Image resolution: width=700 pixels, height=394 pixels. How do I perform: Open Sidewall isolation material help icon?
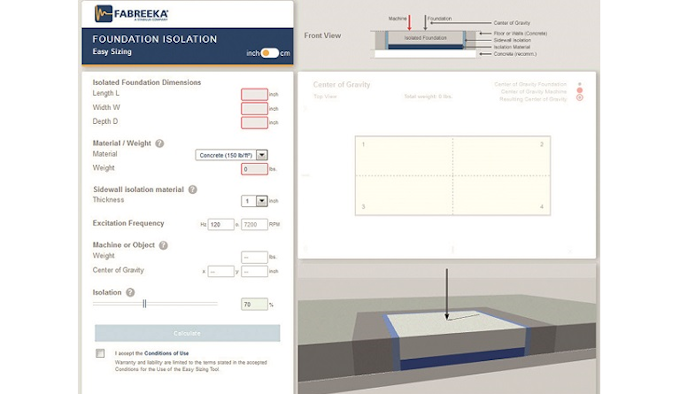192,190
